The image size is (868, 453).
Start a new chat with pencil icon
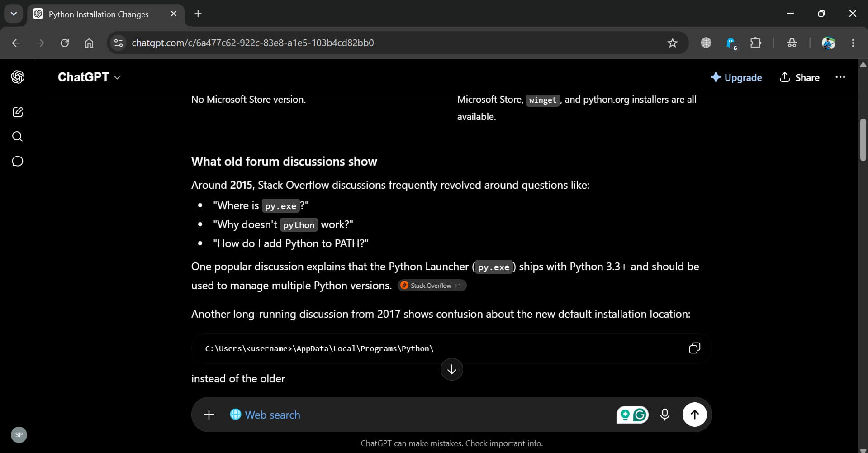[x=18, y=112]
